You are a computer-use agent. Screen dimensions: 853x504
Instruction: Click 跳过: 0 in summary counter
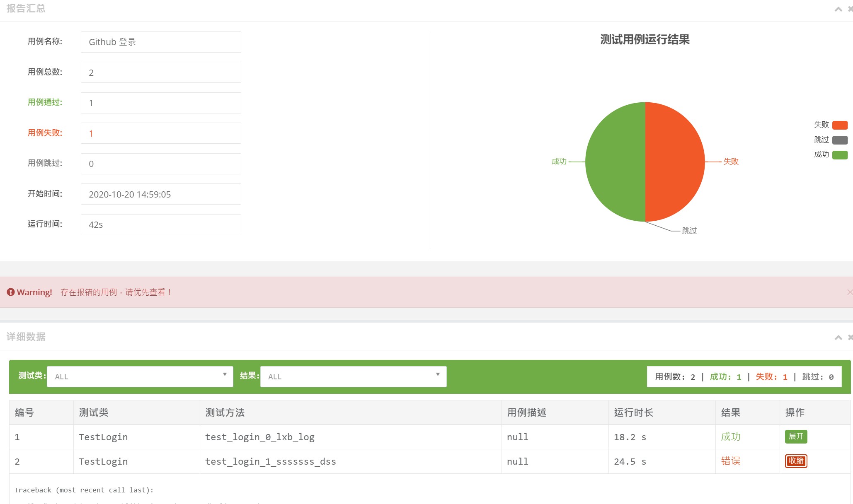click(818, 377)
